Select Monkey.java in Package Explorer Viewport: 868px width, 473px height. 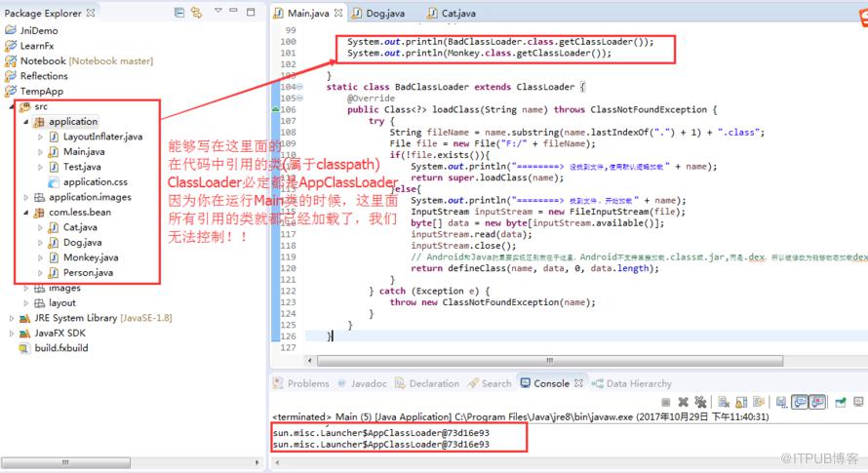tap(83, 257)
